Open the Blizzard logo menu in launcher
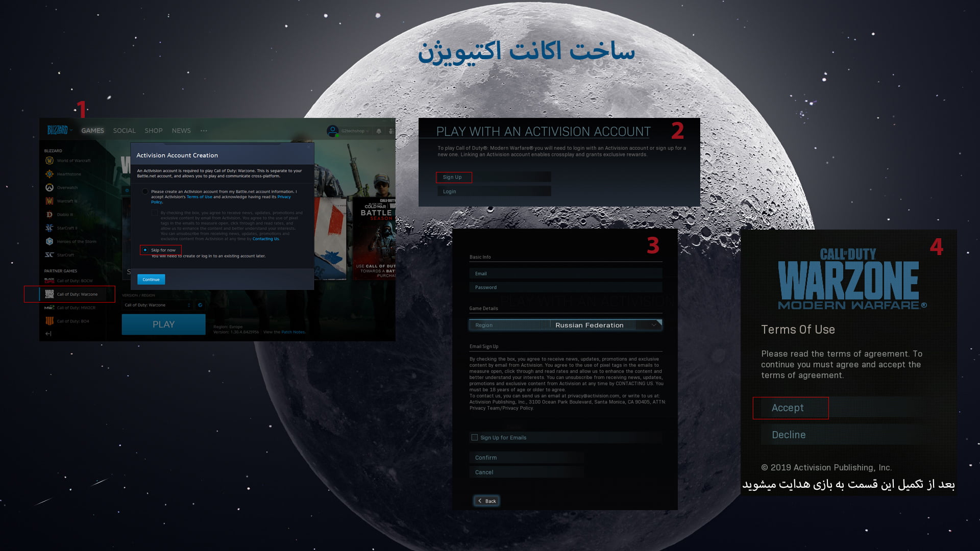The width and height of the screenshot is (980, 551). 59,130
